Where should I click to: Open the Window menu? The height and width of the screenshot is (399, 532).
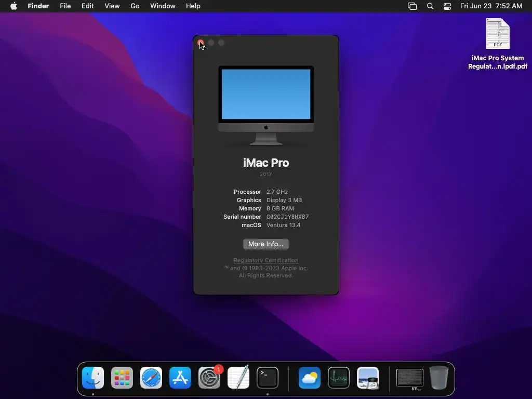tap(163, 6)
